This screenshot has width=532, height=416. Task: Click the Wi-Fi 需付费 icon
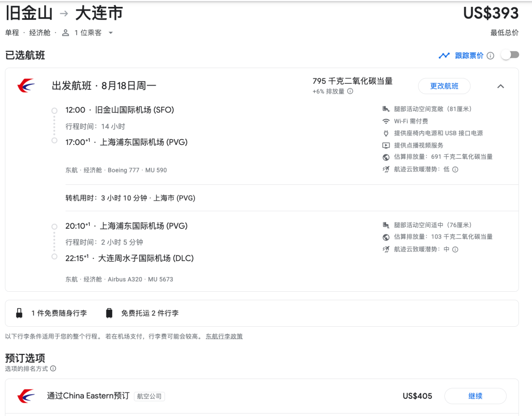[x=386, y=121]
